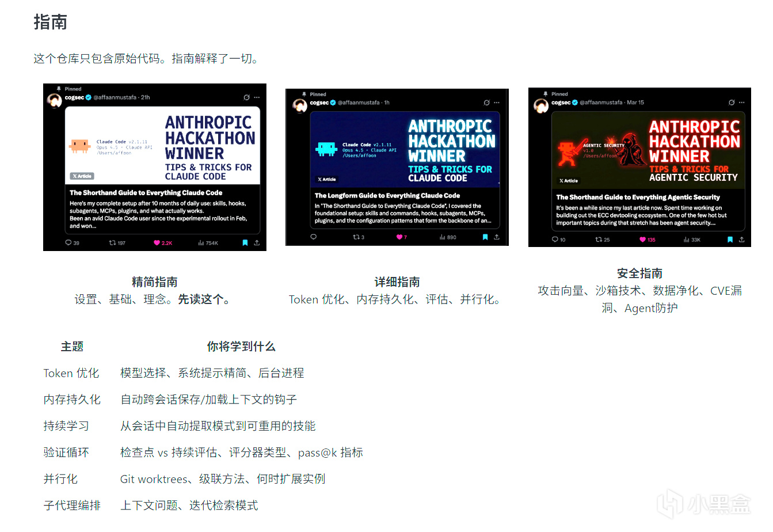773x532 pixels.
Task: Open the 890 views stats icon
Action: point(443,237)
